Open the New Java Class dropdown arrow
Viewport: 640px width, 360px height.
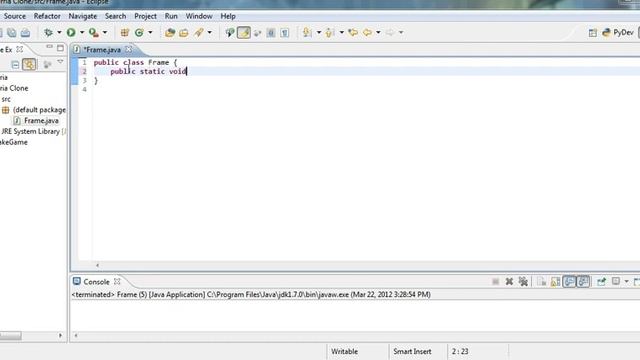coord(150,32)
